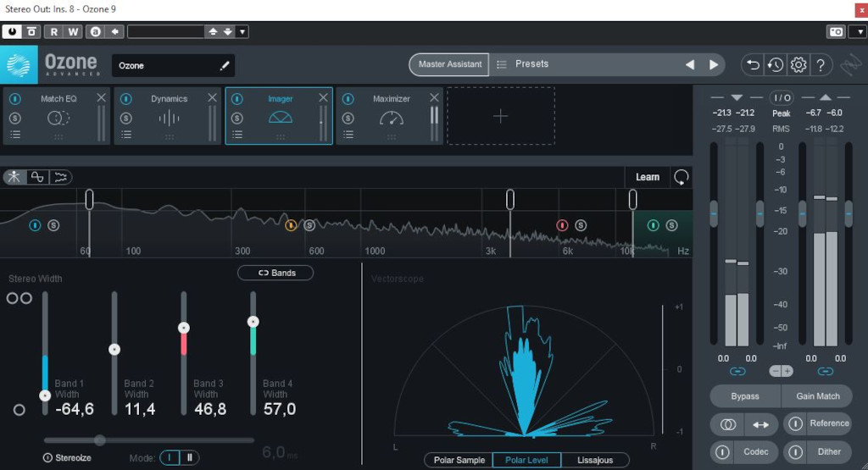The height and width of the screenshot is (470, 868).
Task: Toggle Dither power button
Action: 795,451
